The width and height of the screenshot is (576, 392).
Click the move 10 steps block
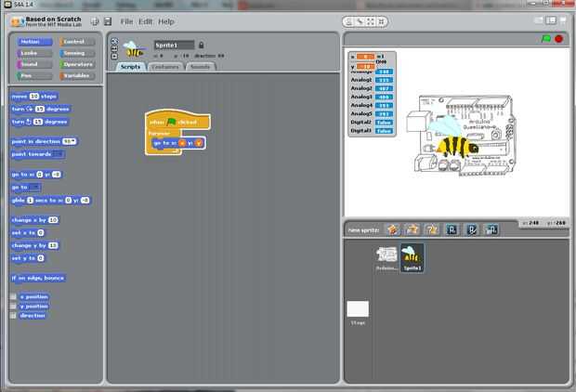pyautogui.click(x=34, y=97)
